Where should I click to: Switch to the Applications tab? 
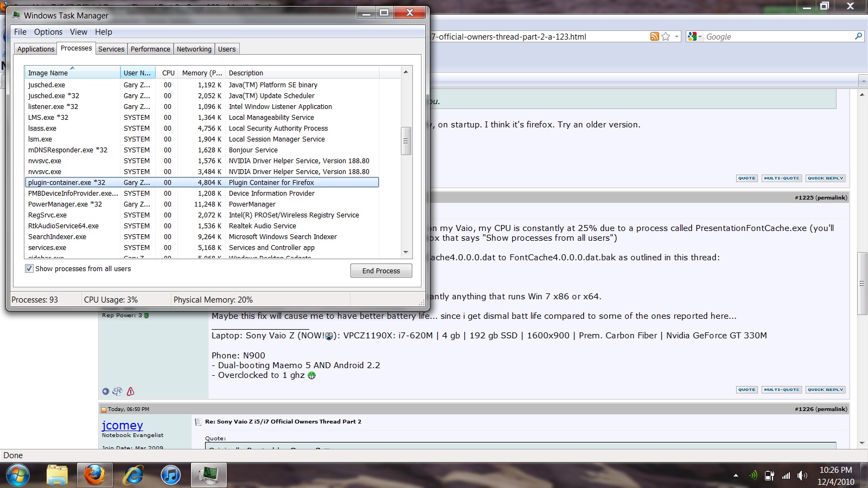[x=36, y=49]
